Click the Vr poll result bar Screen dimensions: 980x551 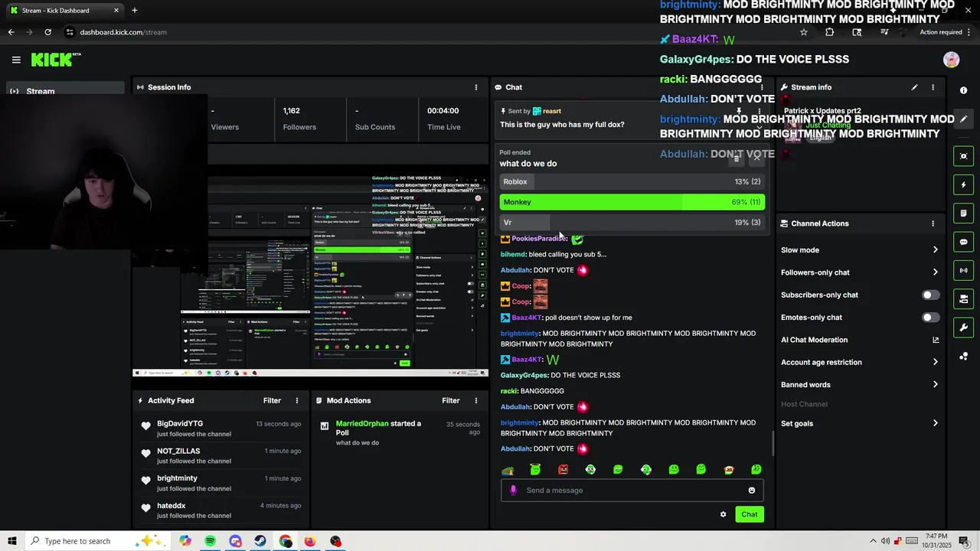point(632,223)
